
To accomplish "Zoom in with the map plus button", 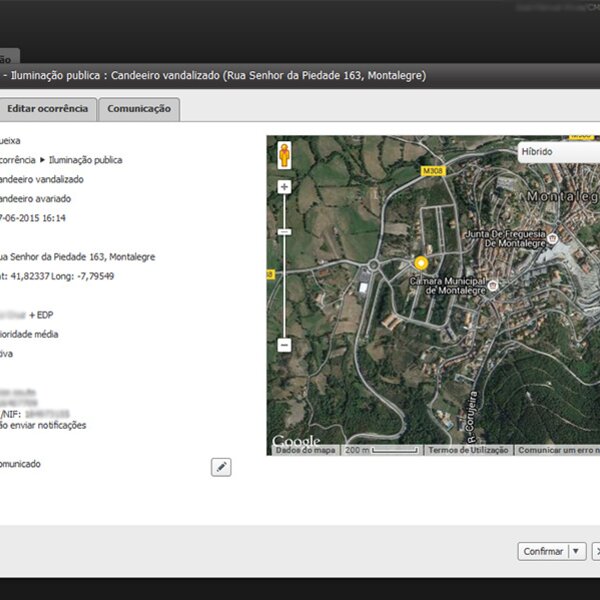I will coord(284,187).
